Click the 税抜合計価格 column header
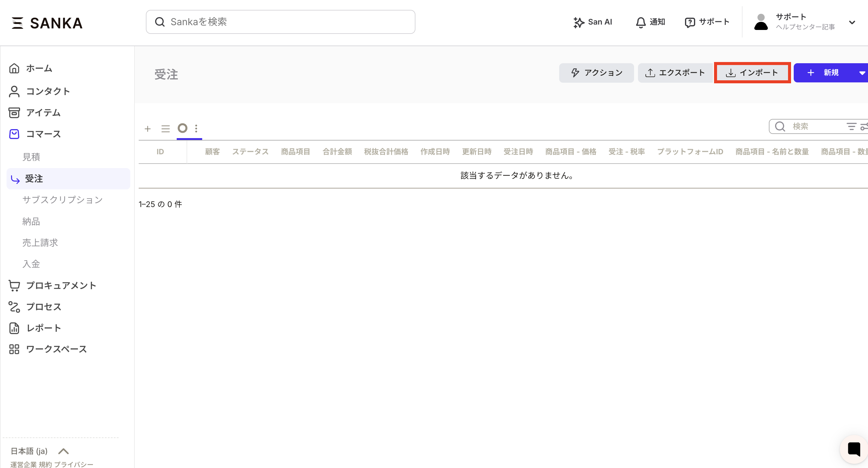 (386, 152)
